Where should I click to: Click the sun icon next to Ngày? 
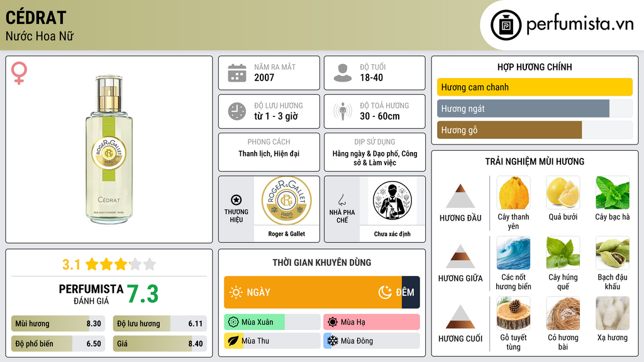click(236, 292)
